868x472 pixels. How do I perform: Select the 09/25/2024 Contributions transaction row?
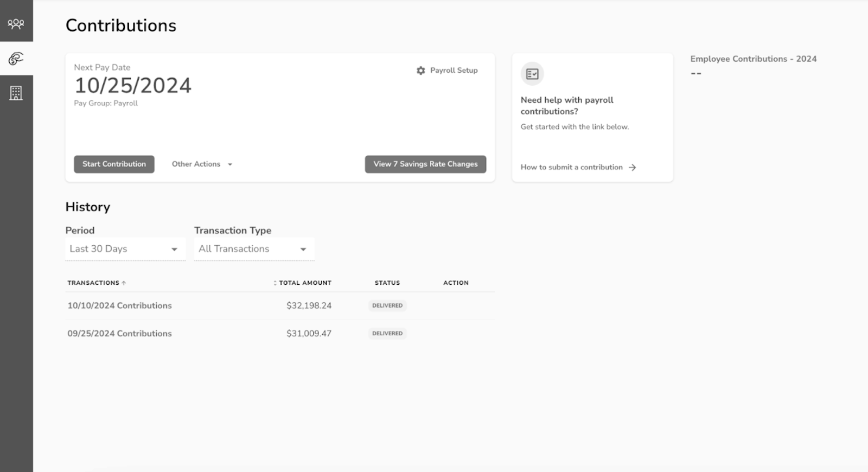tap(119, 334)
